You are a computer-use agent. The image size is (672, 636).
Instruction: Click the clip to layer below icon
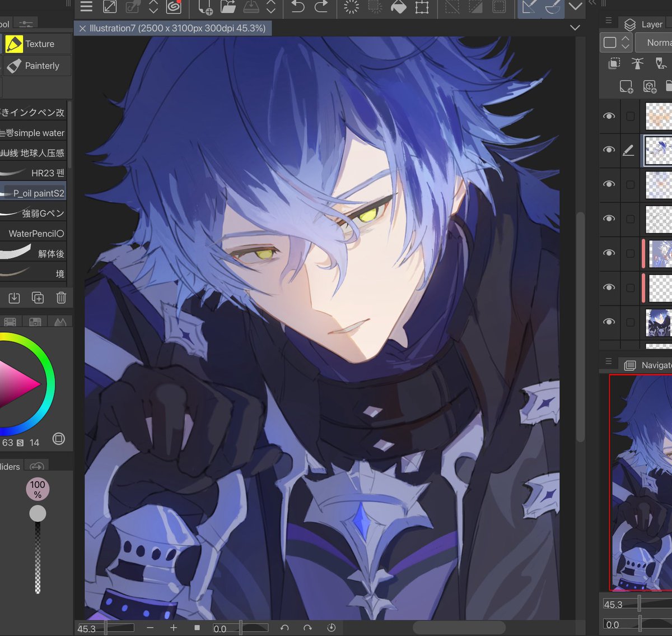pyautogui.click(x=614, y=63)
